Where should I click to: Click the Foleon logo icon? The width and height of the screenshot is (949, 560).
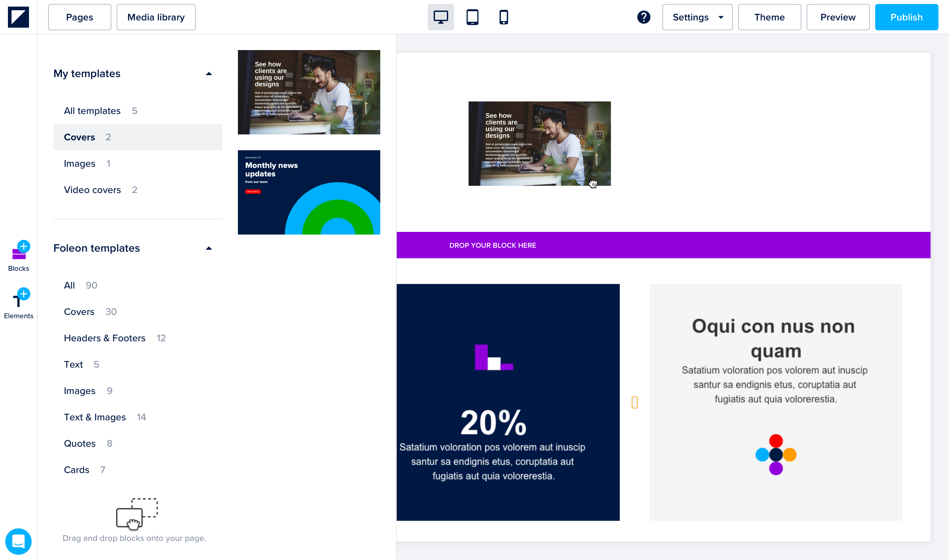tap(18, 17)
